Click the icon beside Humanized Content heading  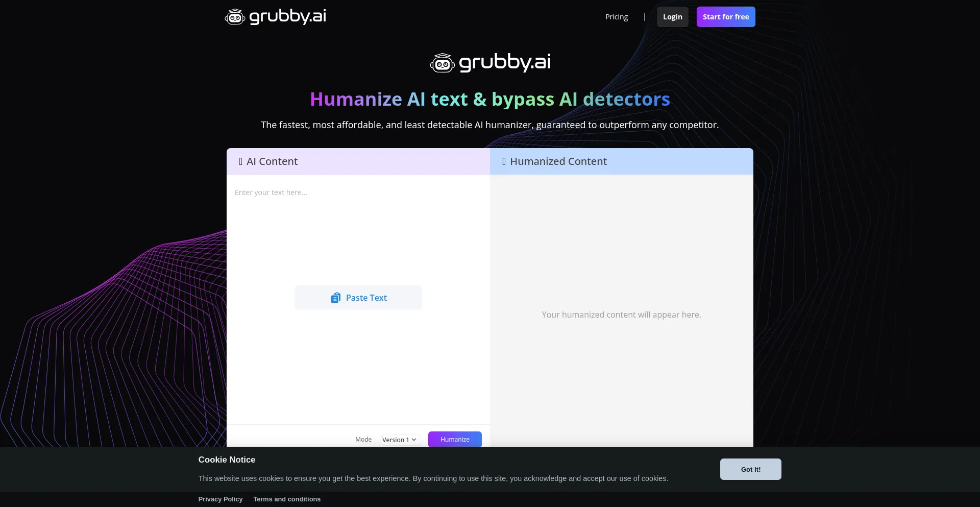point(504,161)
